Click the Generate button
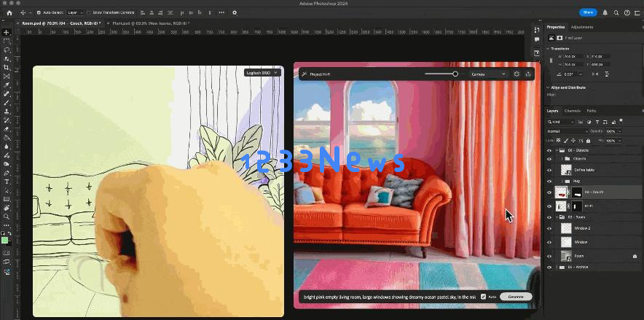 [516, 297]
